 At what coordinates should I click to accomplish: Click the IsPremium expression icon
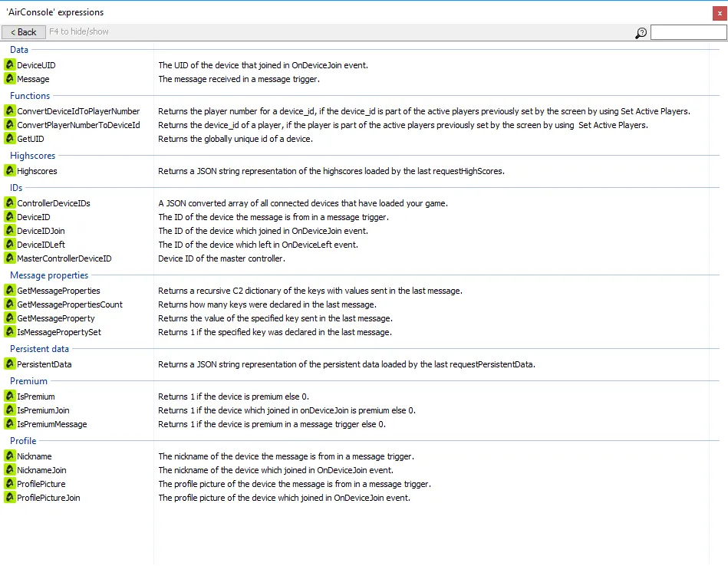click(x=10, y=396)
